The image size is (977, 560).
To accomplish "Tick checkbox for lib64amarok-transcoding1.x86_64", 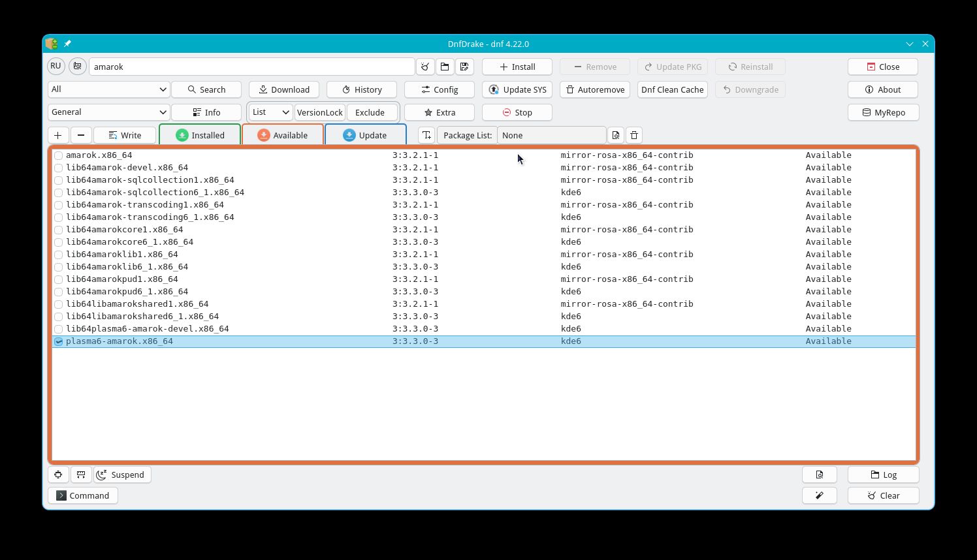I will click(x=59, y=205).
